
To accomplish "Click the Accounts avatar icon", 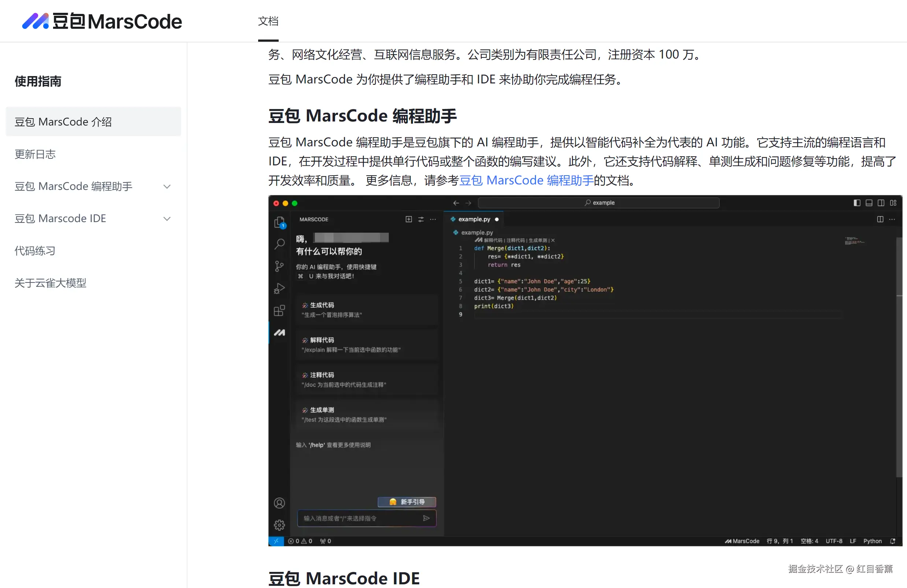I will click(279, 503).
